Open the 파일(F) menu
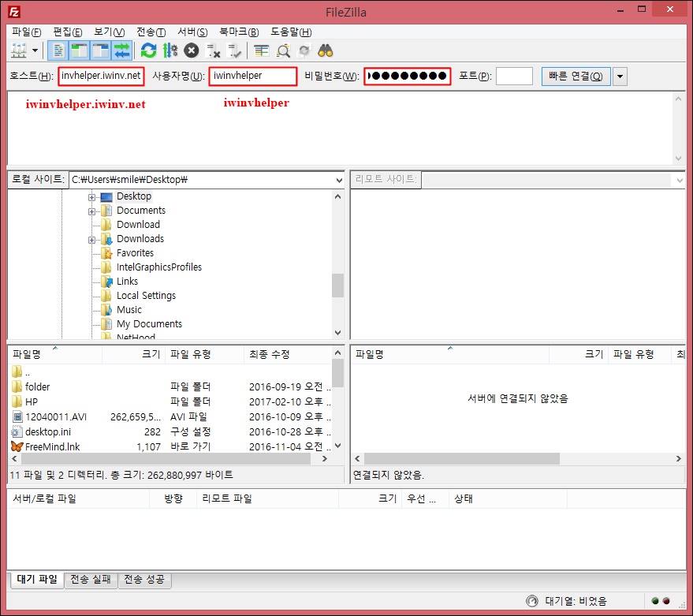The image size is (693, 616). point(26,32)
